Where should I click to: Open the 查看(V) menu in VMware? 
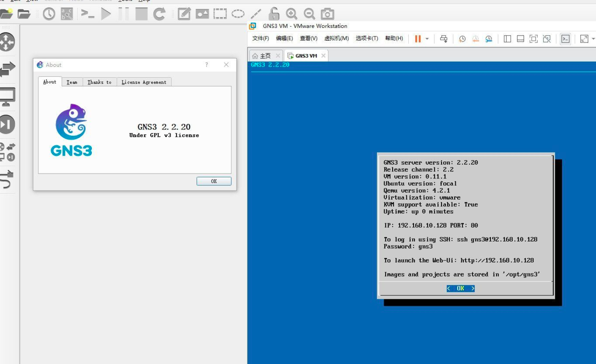309,38
